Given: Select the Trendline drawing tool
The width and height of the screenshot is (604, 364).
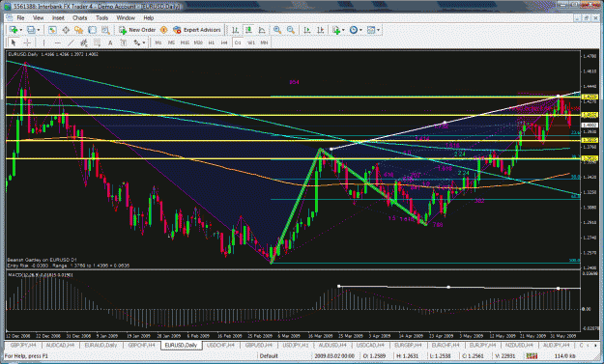Looking at the screenshot, I should click(71, 42).
